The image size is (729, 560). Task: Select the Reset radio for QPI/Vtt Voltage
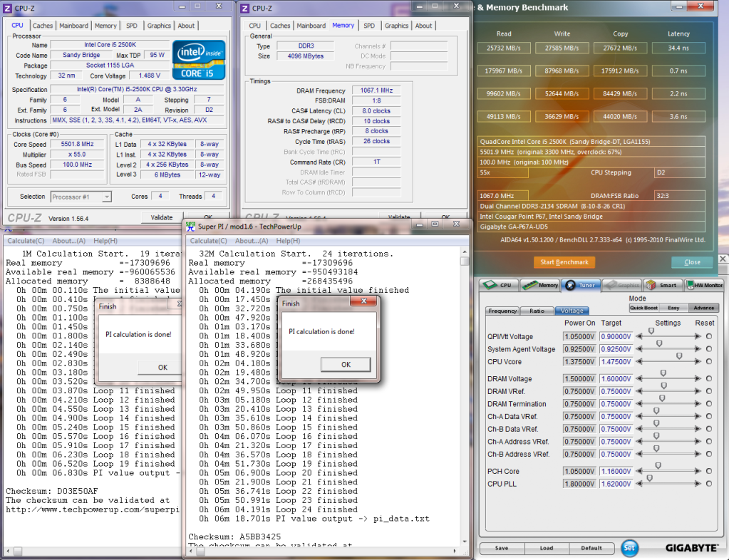point(709,336)
